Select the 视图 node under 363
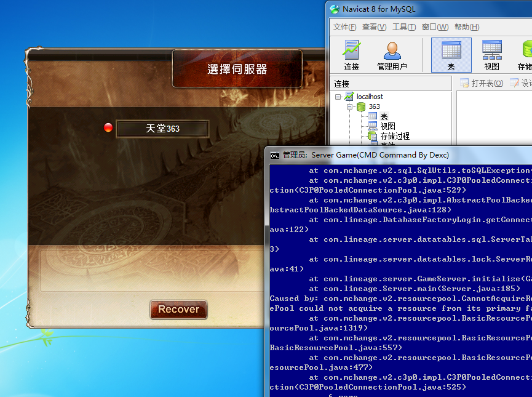Image resolution: width=532 pixels, height=397 pixels. pyautogui.click(x=387, y=126)
